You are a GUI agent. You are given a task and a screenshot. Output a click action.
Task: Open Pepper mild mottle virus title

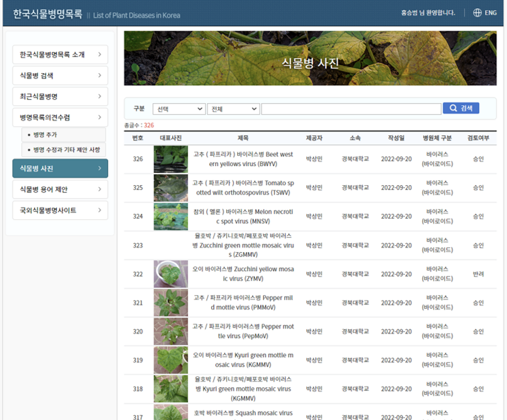[243, 303]
